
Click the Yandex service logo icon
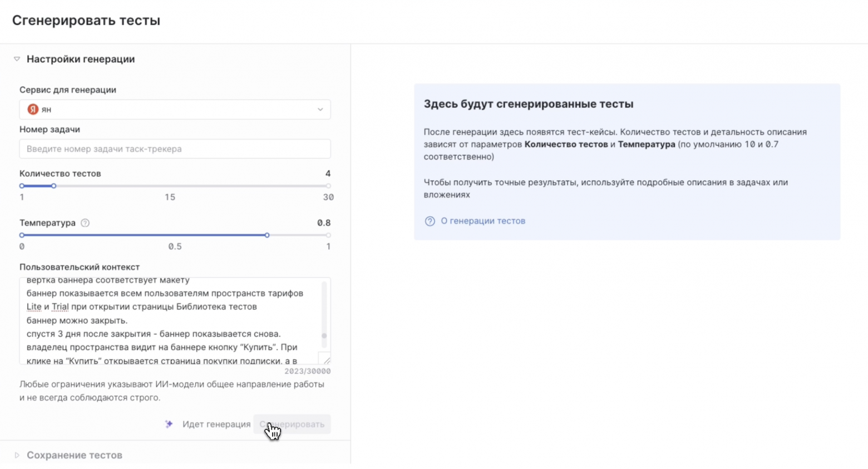pos(33,110)
